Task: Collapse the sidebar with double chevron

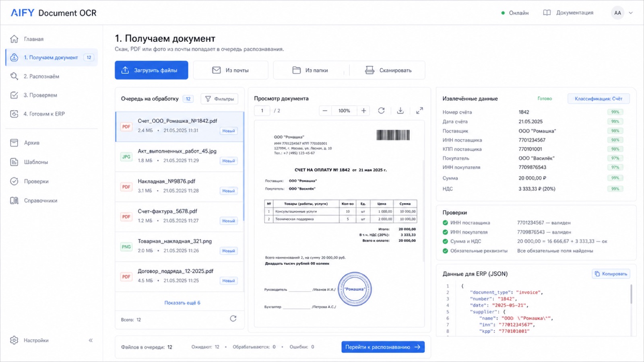Action: coord(91,340)
